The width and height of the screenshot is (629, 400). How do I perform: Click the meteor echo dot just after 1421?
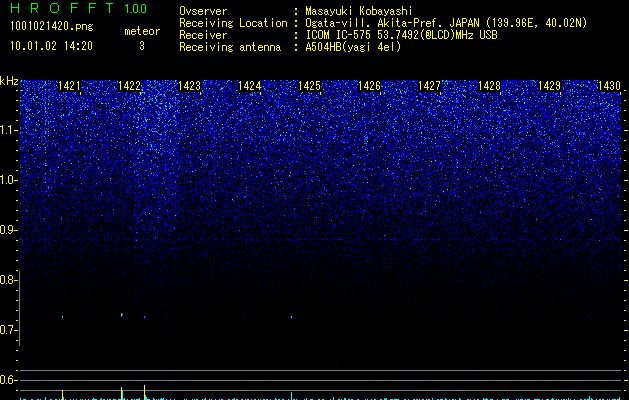[63, 317]
